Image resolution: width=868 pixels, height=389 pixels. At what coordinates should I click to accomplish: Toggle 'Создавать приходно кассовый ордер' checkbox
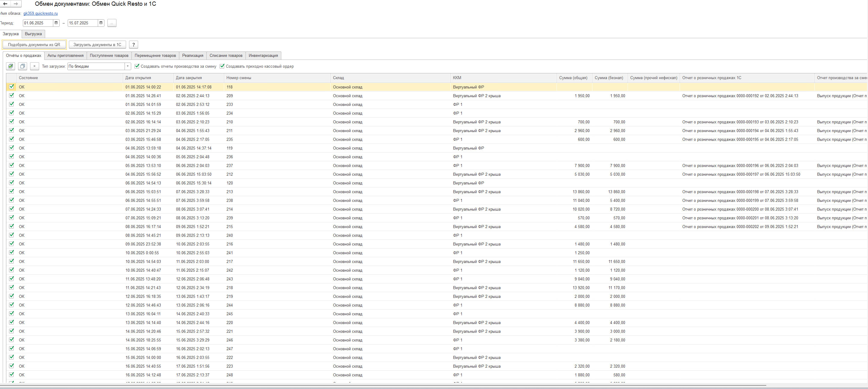222,66
